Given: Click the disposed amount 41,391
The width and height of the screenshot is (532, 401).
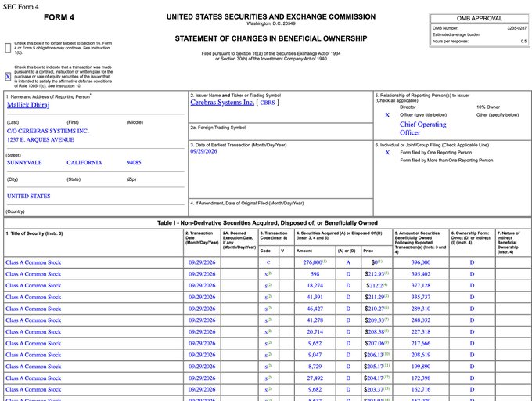Looking at the screenshot, I should (x=315, y=297).
